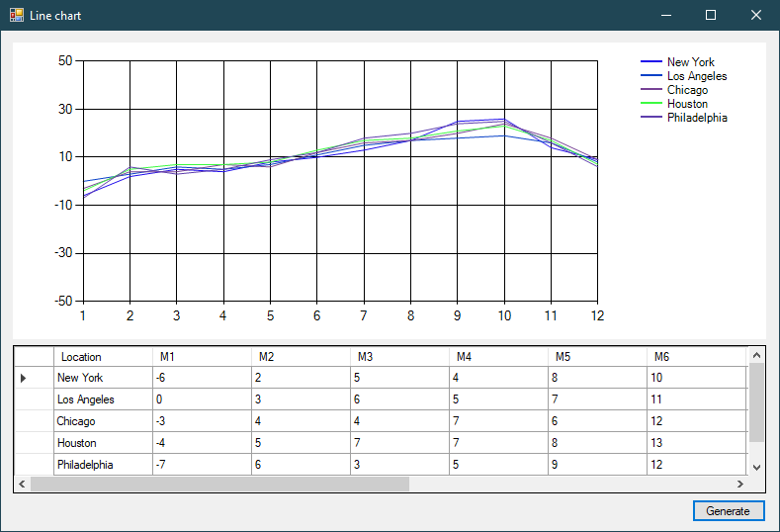Click the Line chart app icon in title bar

pyautogui.click(x=17, y=15)
